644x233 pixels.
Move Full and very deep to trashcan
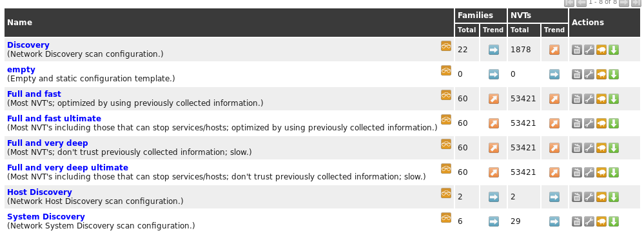[x=577, y=148]
